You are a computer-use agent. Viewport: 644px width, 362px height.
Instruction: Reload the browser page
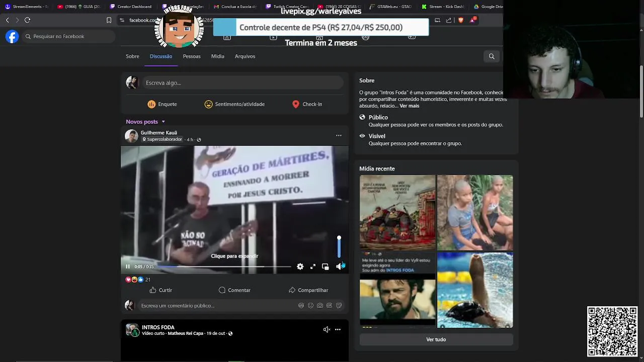28,20
